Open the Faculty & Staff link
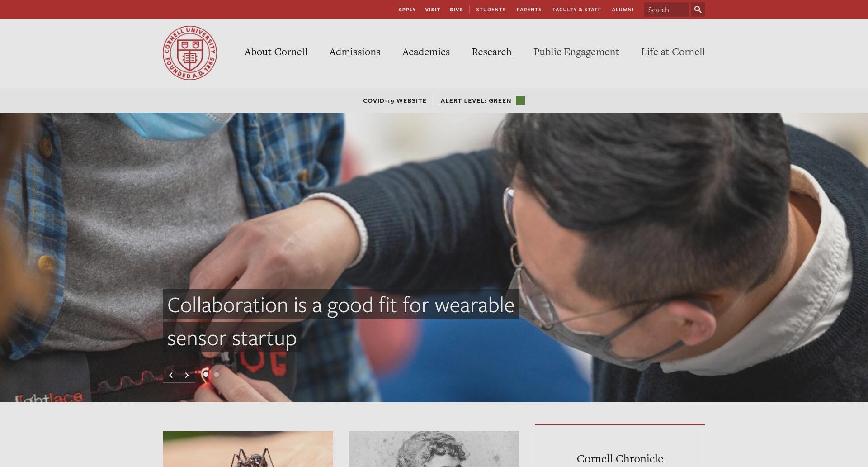The image size is (868, 467). click(576, 10)
